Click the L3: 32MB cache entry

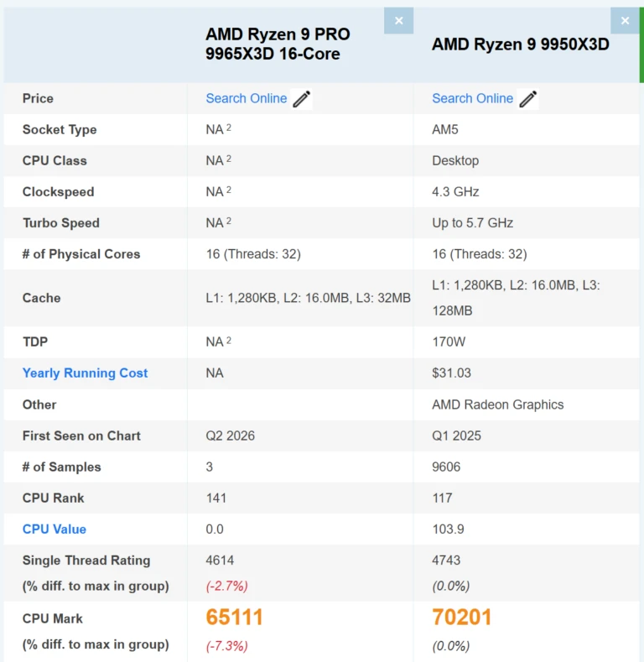[383, 298]
